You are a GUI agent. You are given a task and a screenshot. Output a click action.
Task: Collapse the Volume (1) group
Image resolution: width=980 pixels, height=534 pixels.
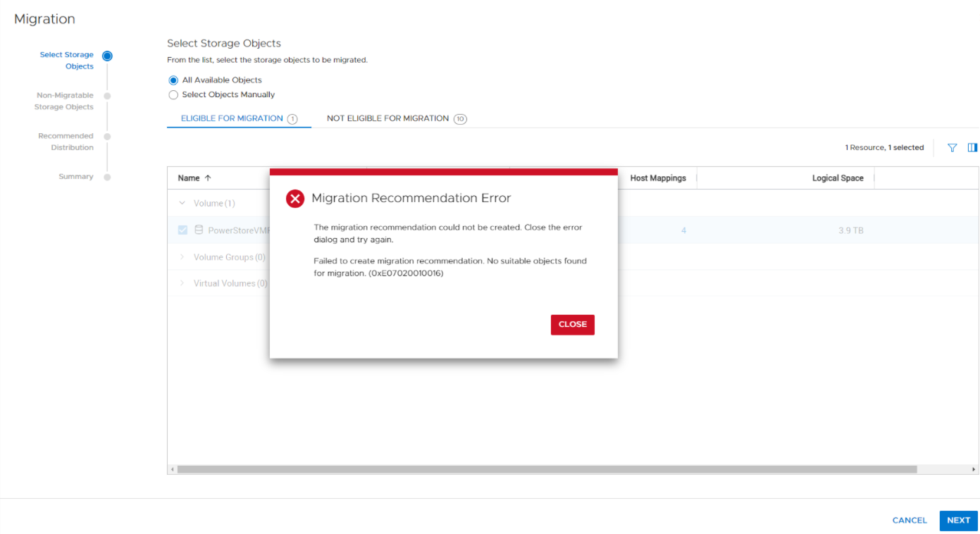[x=182, y=204]
